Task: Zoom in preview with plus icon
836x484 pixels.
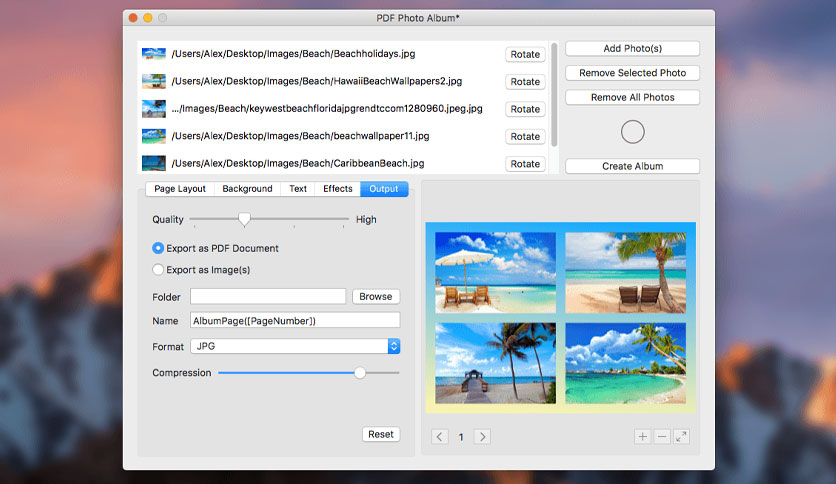Action: pos(642,437)
